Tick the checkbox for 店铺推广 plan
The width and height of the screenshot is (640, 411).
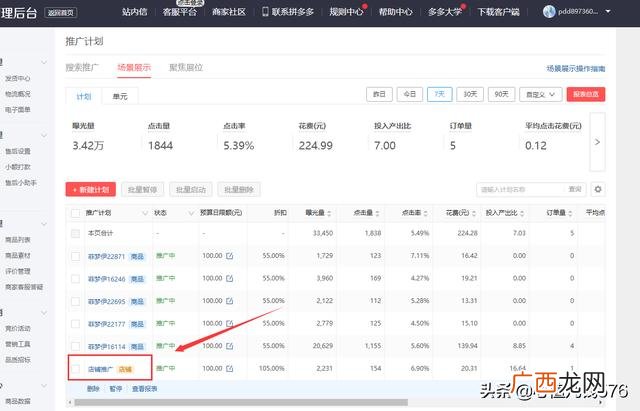coord(76,369)
